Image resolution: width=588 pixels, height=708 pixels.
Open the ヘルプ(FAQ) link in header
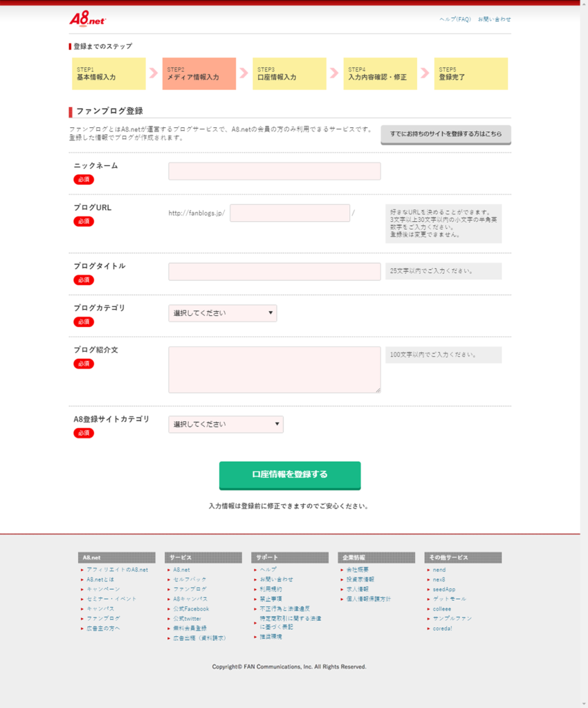[x=454, y=19]
